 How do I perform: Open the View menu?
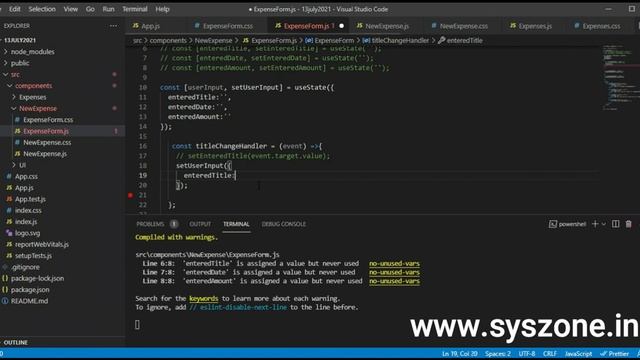[x=71, y=9]
